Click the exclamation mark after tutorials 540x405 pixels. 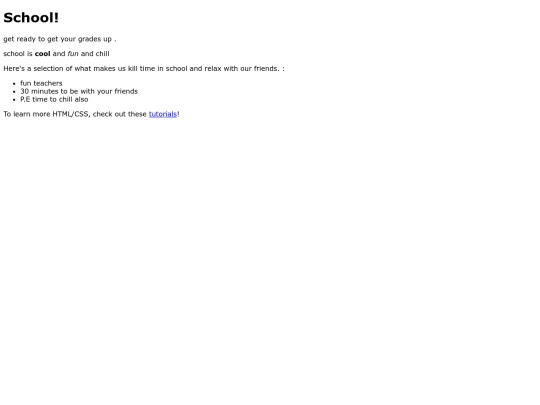178,114
